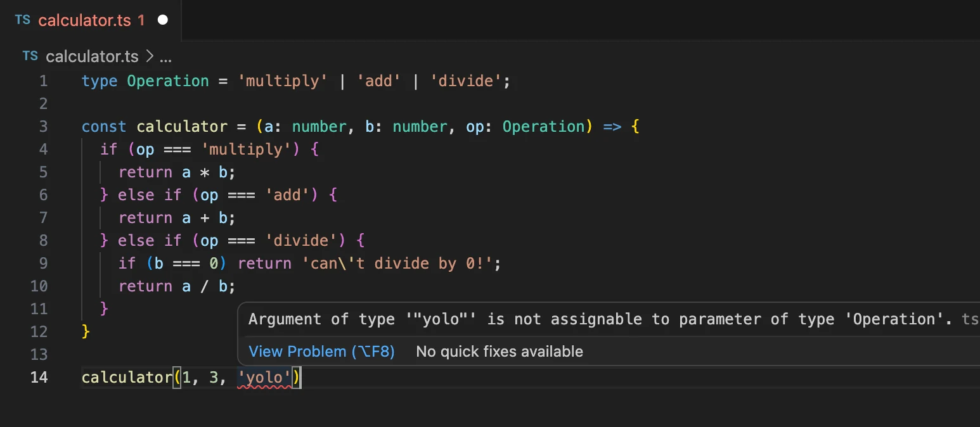Click 'return a / b;' on line 10
Image resolution: width=980 pixels, height=427 pixels.
click(177, 286)
